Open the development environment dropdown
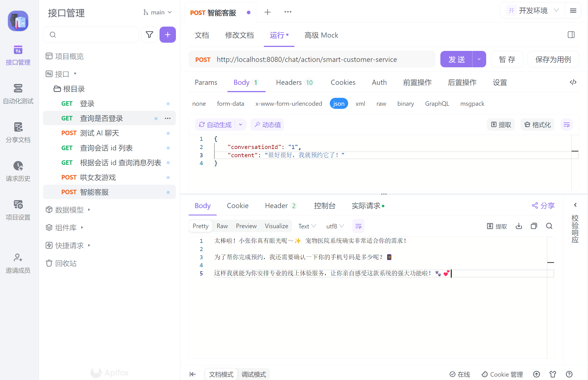The image size is (588, 380). pos(533,11)
